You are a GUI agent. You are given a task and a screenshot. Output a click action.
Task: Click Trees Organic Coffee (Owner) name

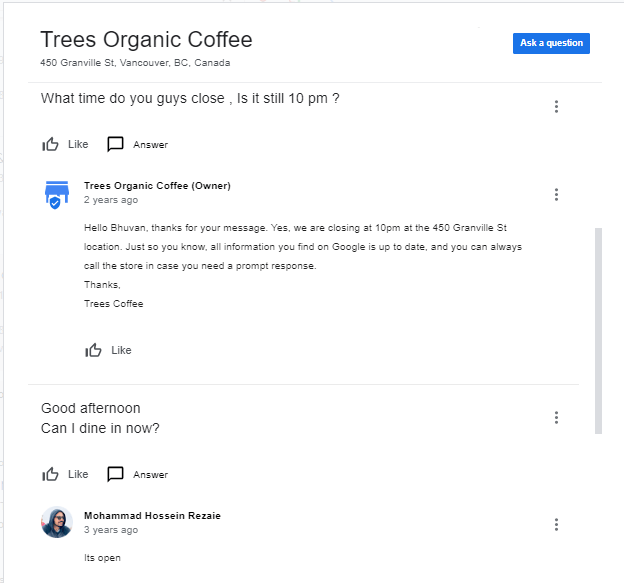pyautogui.click(x=157, y=186)
